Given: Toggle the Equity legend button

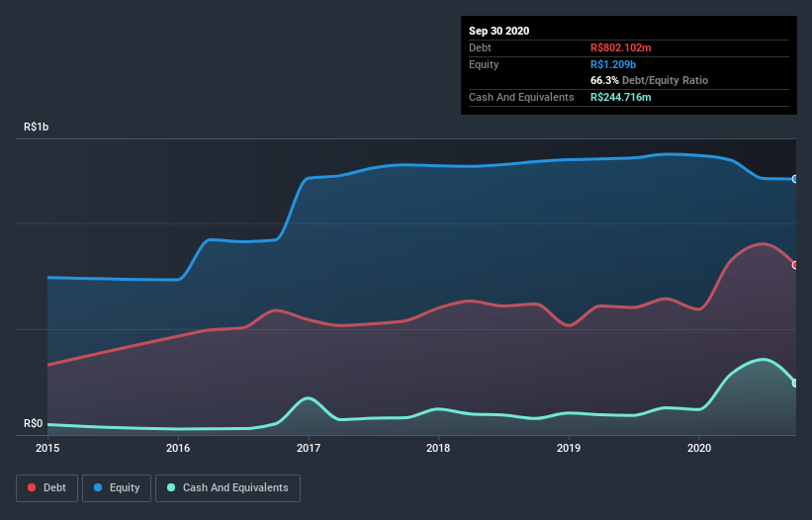Looking at the screenshot, I should (117, 488).
